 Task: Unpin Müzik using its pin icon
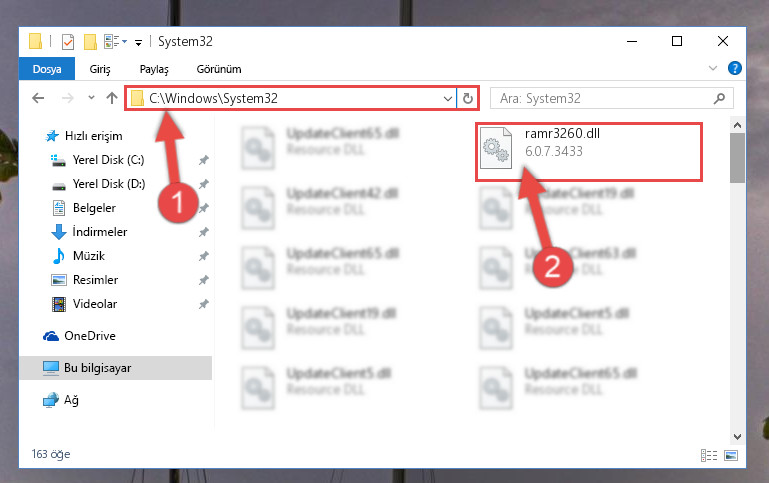pos(204,256)
